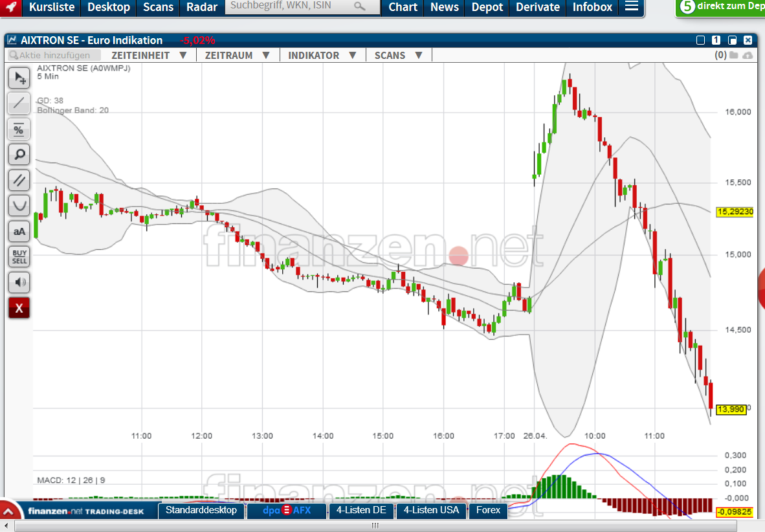
Task: Open the hamburger menu icon
Action: coord(631,6)
